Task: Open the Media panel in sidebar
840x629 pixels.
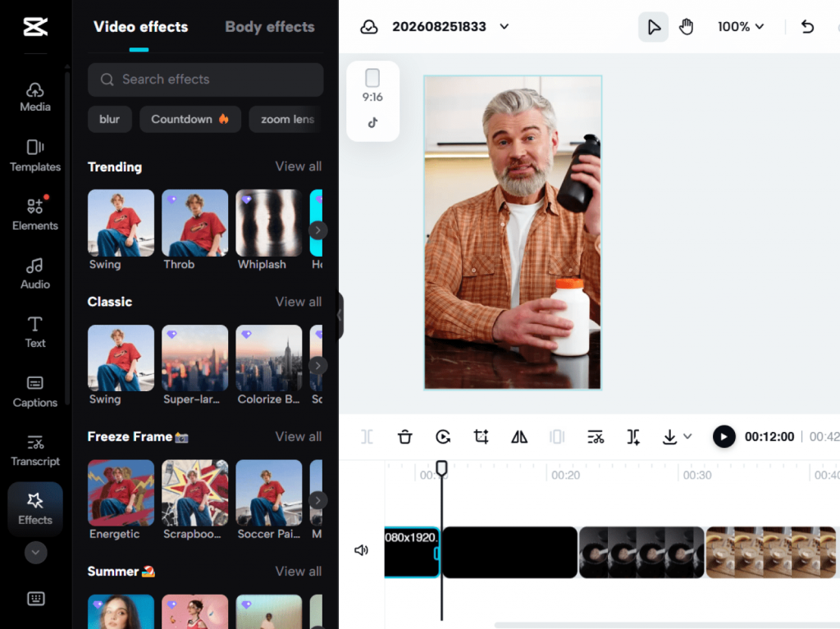Action: [34, 97]
